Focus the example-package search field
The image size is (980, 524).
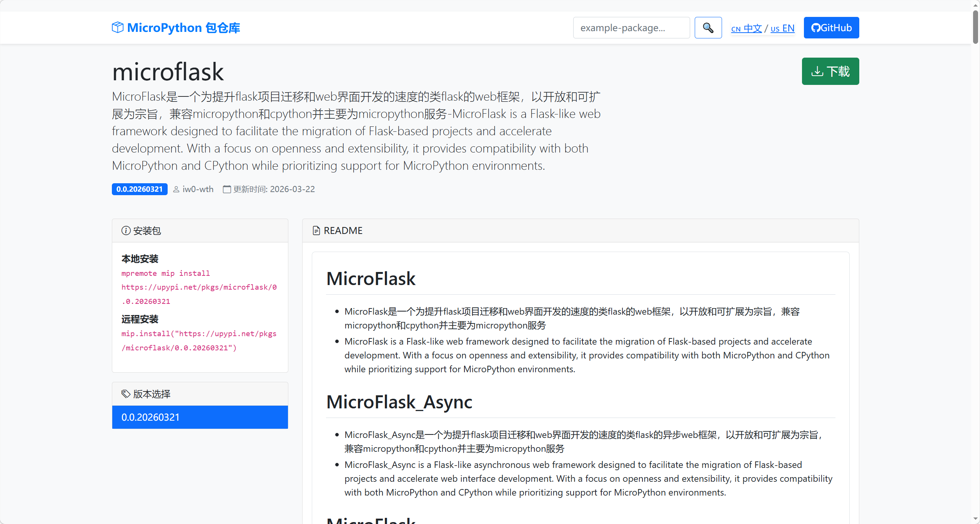pyautogui.click(x=631, y=28)
